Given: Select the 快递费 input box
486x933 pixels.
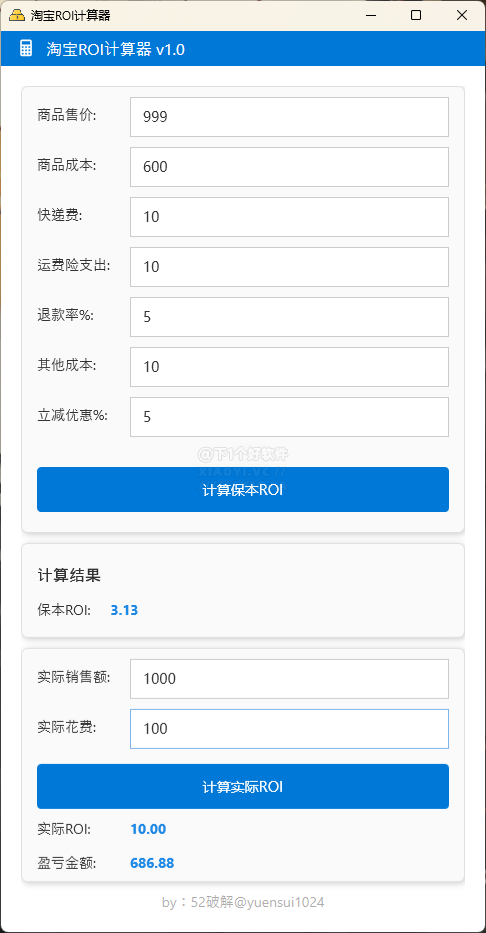Looking at the screenshot, I should (289, 217).
